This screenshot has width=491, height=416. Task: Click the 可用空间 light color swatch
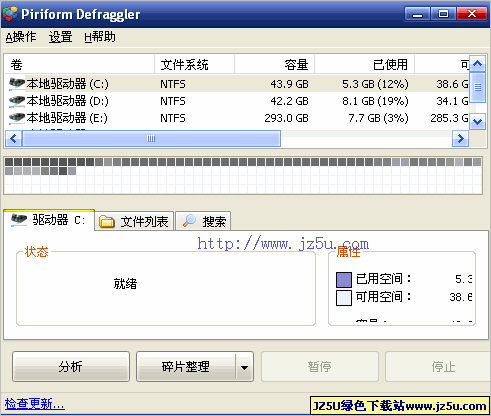(x=344, y=298)
